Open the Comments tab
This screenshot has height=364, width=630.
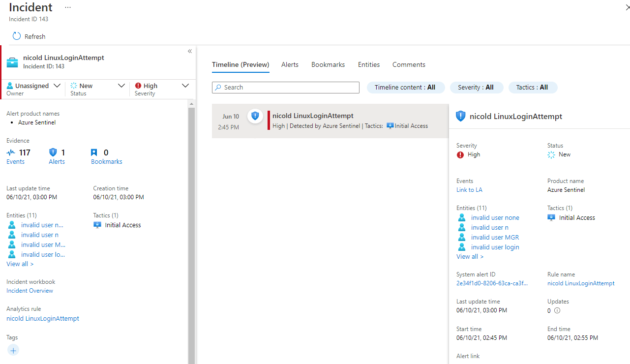tap(409, 64)
